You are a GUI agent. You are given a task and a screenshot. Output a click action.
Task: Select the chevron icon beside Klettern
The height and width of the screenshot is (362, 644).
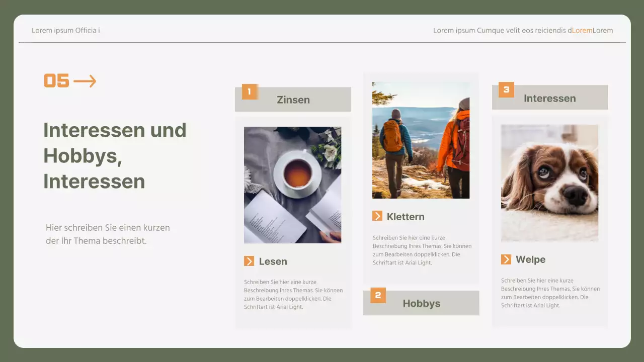tap(378, 216)
